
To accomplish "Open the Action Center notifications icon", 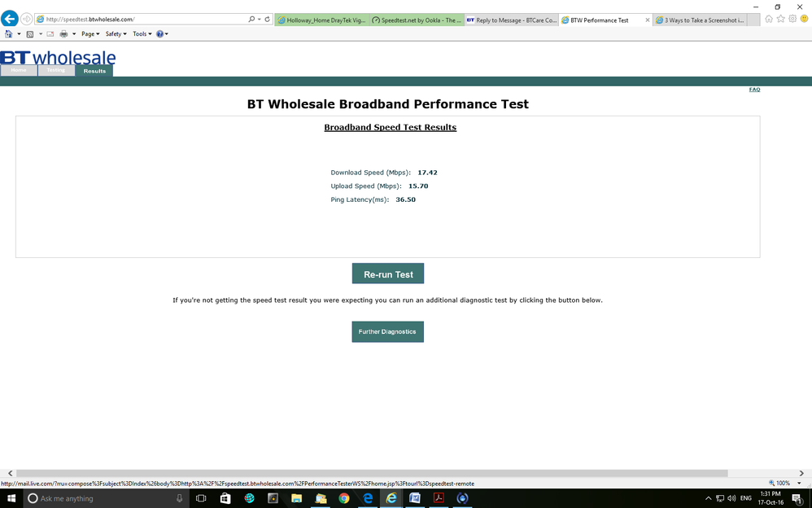I will 797,499.
